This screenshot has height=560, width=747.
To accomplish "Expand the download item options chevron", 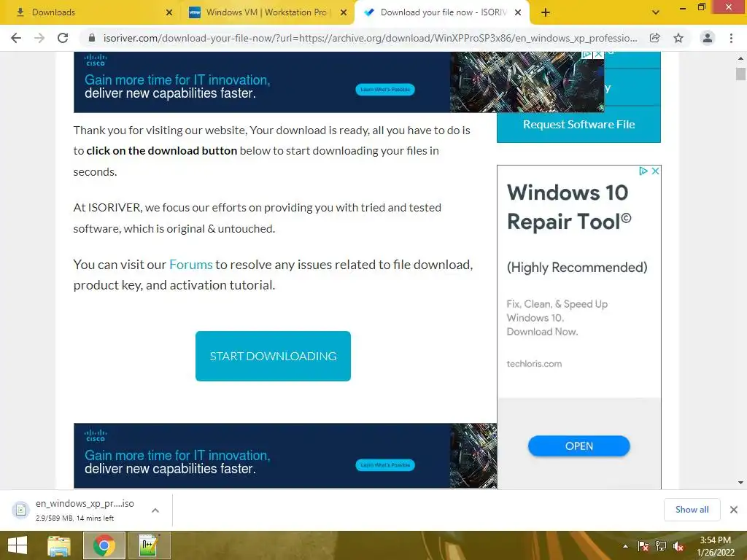I will 155,510.
